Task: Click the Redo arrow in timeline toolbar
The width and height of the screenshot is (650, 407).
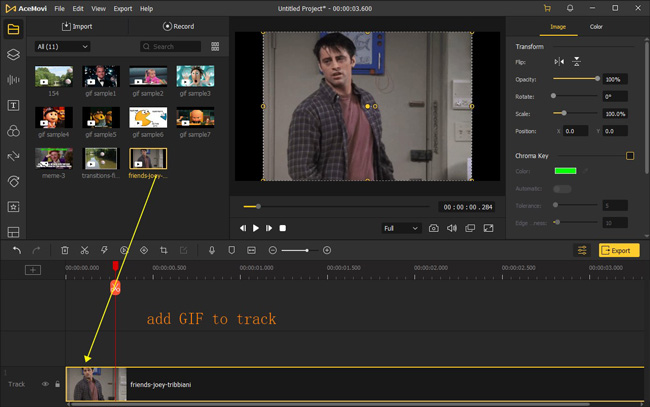Action: pos(36,250)
